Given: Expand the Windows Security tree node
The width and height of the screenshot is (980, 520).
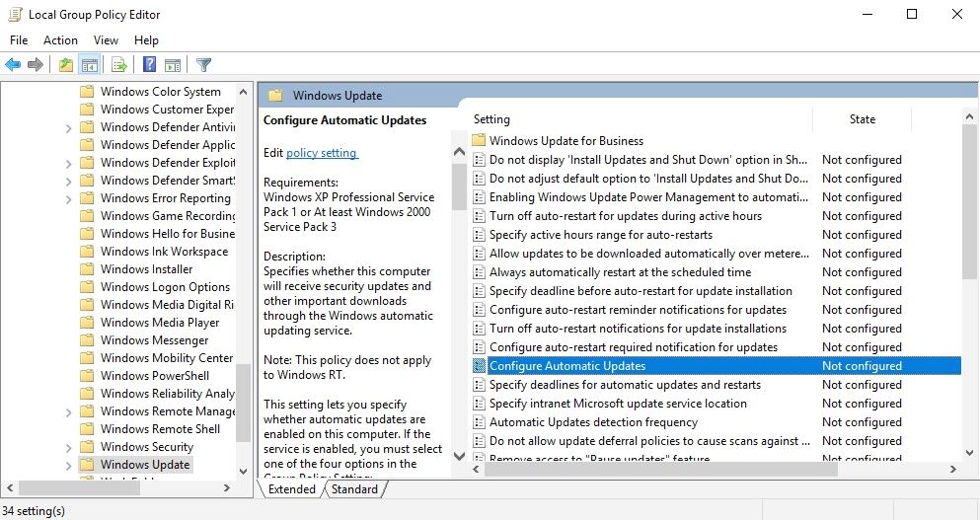Looking at the screenshot, I should click(68, 448).
